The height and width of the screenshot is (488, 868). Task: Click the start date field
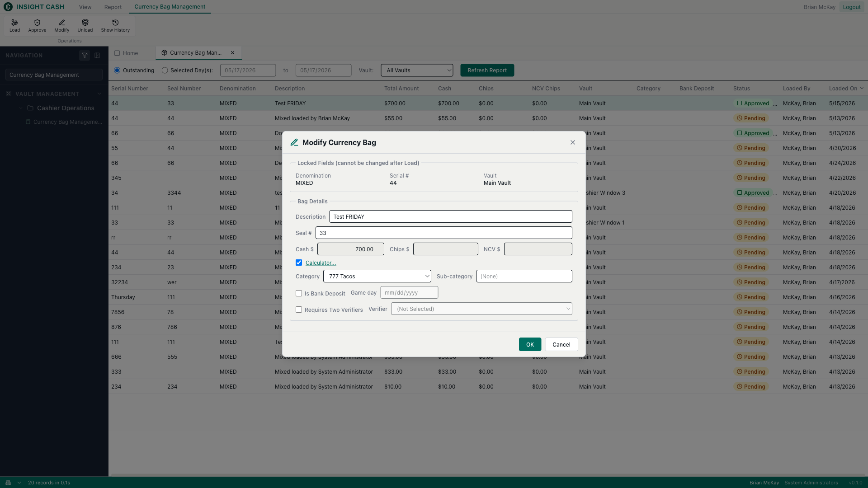click(248, 70)
